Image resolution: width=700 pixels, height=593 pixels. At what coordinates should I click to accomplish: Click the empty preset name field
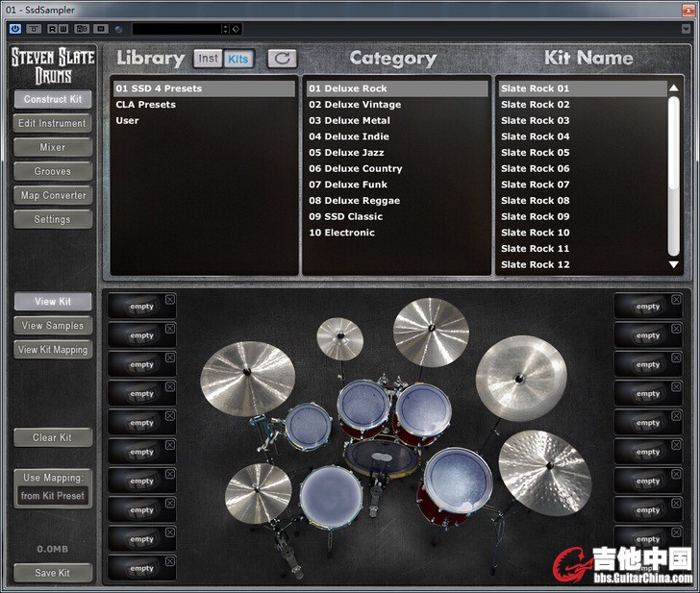[177, 29]
